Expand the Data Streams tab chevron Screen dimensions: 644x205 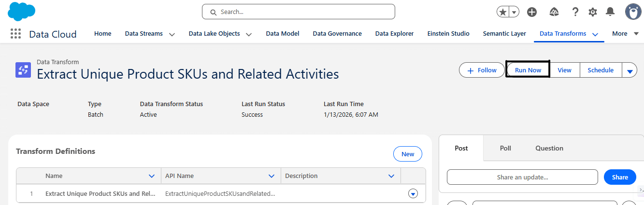click(x=172, y=34)
